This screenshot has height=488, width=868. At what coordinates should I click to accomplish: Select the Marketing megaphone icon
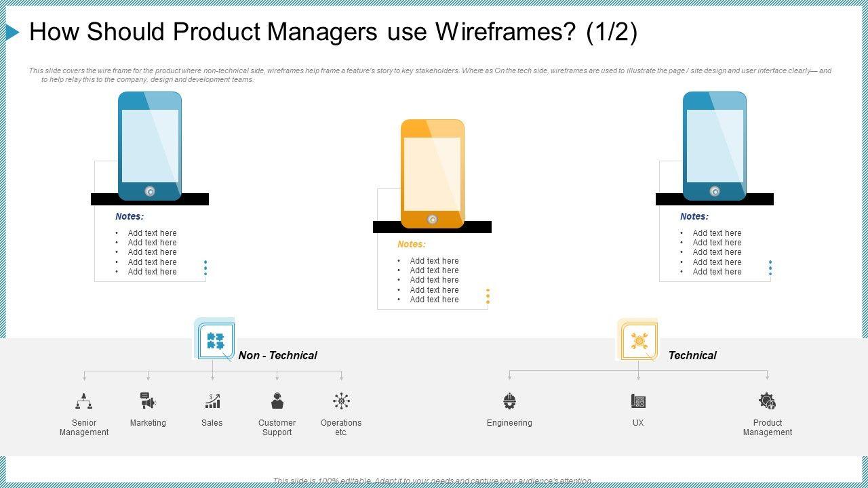tap(148, 401)
